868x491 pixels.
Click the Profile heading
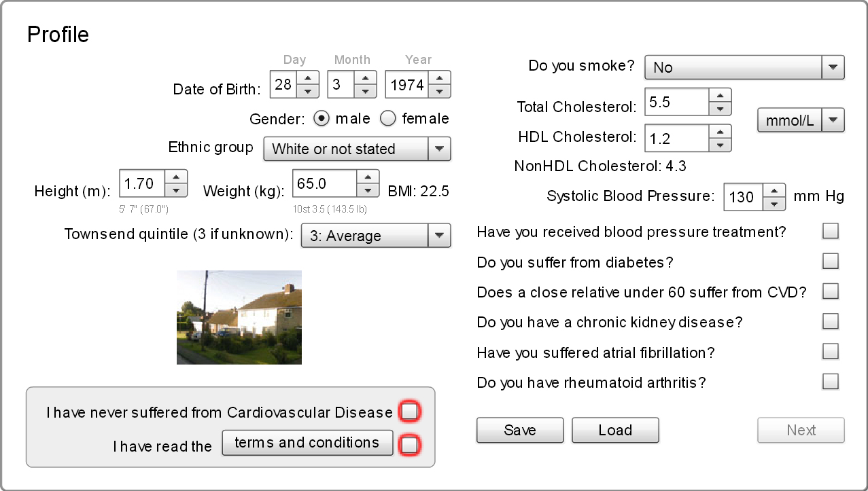coord(58,34)
